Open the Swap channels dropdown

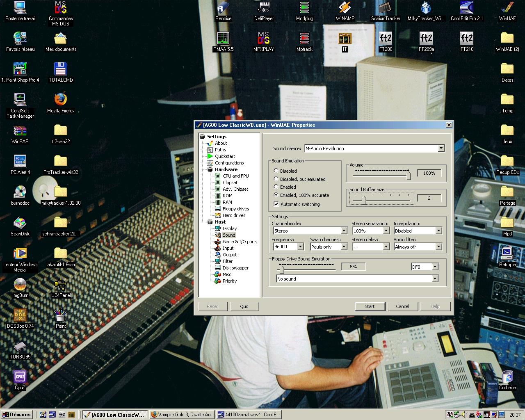pyautogui.click(x=344, y=247)
